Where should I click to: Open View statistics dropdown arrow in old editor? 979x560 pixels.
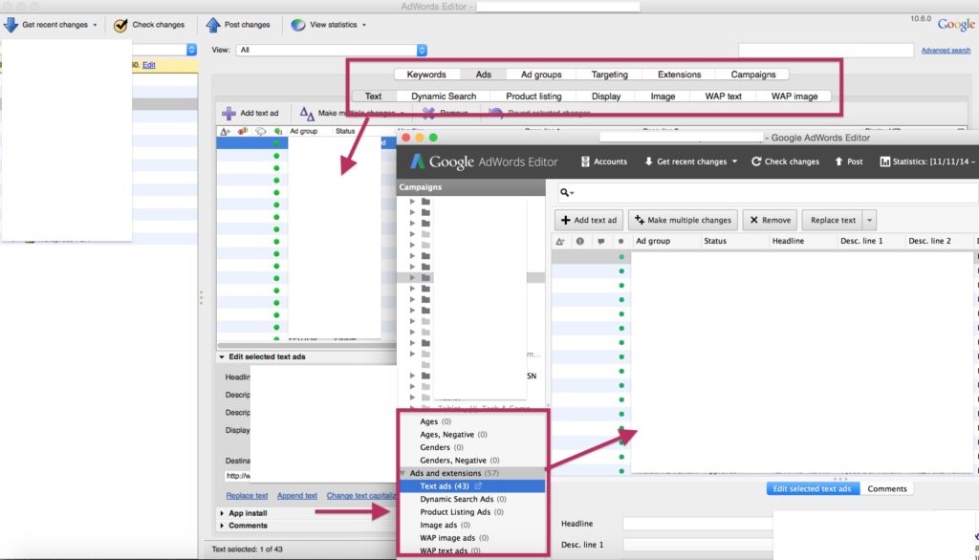364,26
